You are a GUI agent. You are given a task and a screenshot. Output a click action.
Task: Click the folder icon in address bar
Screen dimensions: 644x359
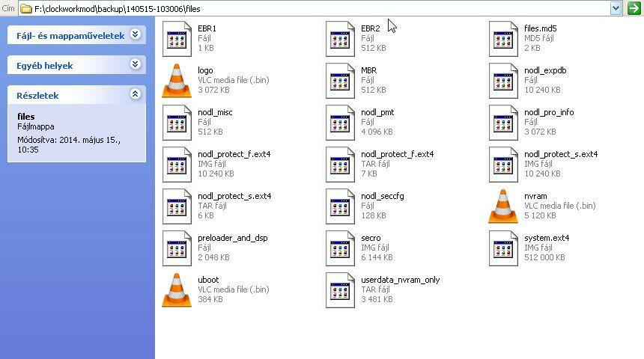click(x=26, y=9)
